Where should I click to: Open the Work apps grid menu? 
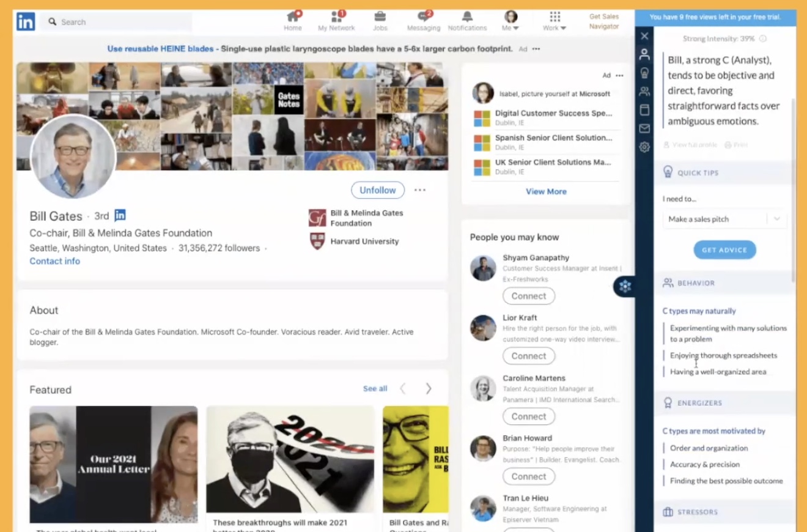coord(555,21)
